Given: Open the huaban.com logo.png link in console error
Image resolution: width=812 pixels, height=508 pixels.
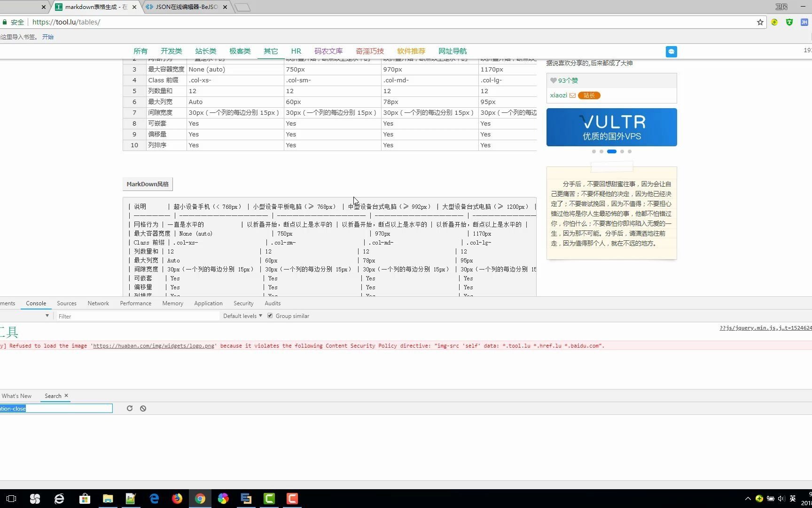Looking at the screenshot, I should click(x=154, y=346).
